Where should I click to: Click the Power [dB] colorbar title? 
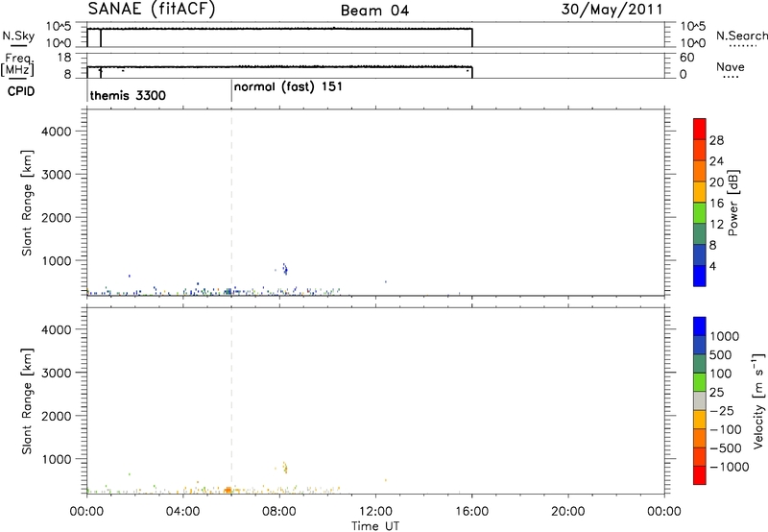click(733, 203)
